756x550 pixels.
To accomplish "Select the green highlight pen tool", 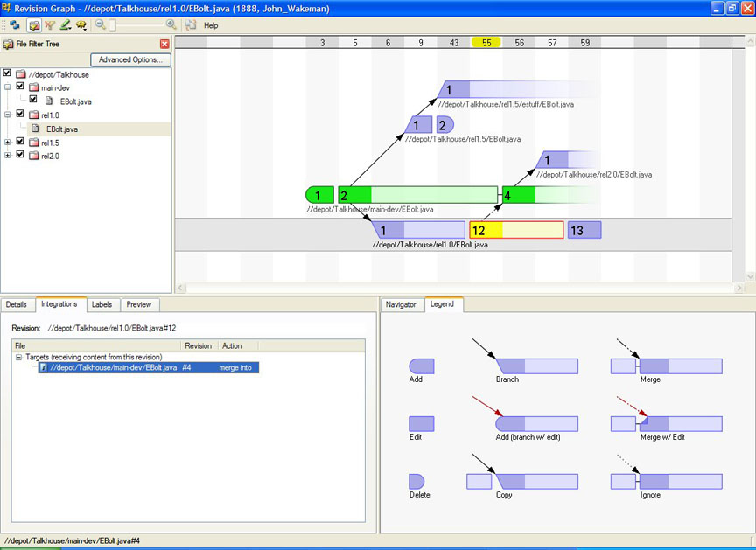I will tap(63, 25).
